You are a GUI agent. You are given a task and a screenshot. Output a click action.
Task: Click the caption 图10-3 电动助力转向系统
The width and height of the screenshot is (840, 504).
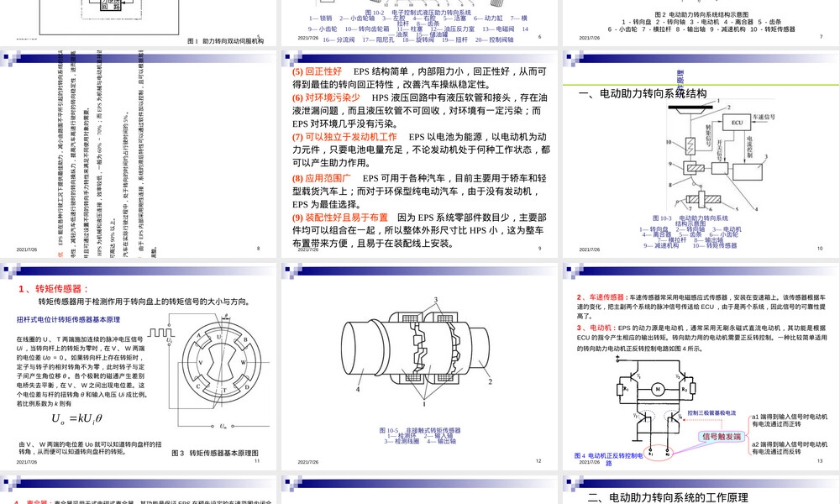coord(690,218)
